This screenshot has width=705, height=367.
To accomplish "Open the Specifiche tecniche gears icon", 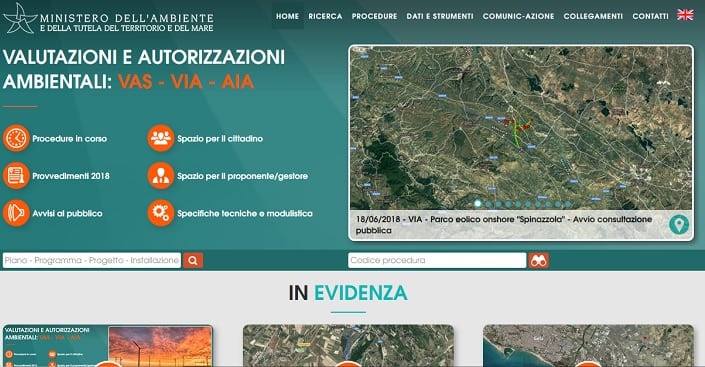I will 161,213.
